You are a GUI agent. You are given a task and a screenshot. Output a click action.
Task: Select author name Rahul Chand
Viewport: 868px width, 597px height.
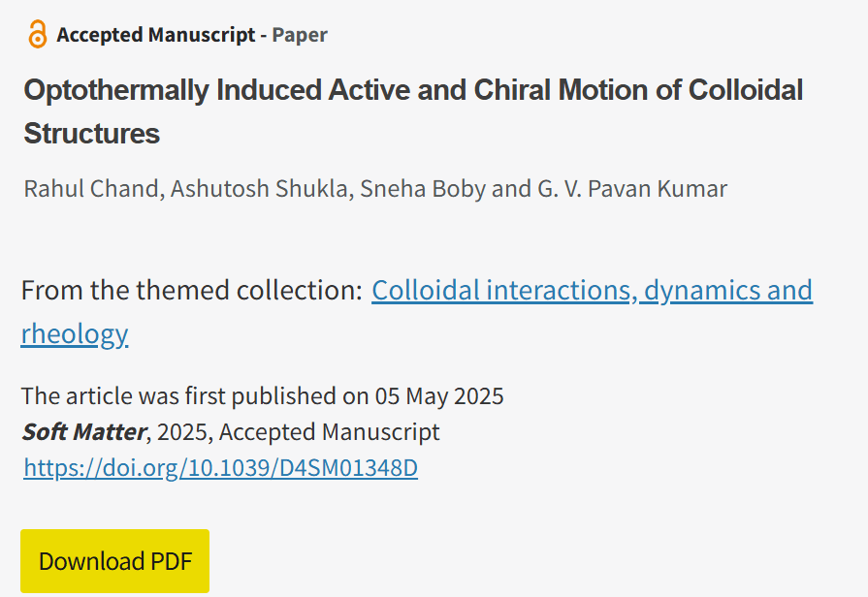coord(90,188)
